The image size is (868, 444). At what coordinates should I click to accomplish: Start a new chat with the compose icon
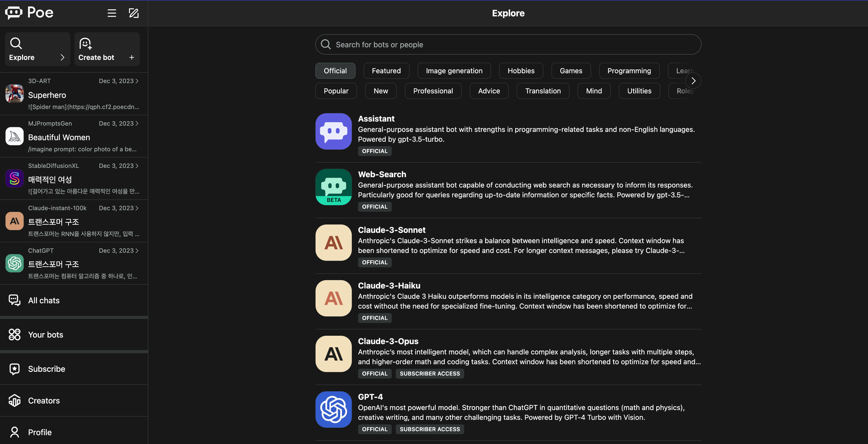click(134, 13)
